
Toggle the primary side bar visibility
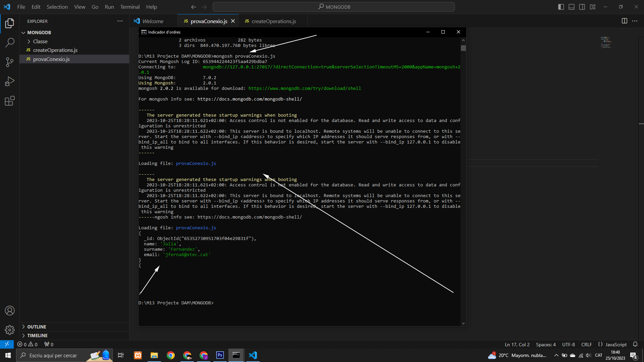point(561,7)
